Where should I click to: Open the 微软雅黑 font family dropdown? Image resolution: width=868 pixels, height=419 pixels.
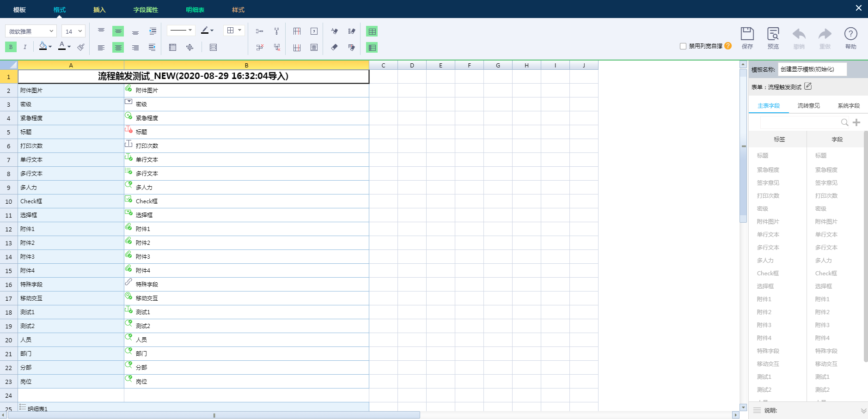(x=31, y=31)
